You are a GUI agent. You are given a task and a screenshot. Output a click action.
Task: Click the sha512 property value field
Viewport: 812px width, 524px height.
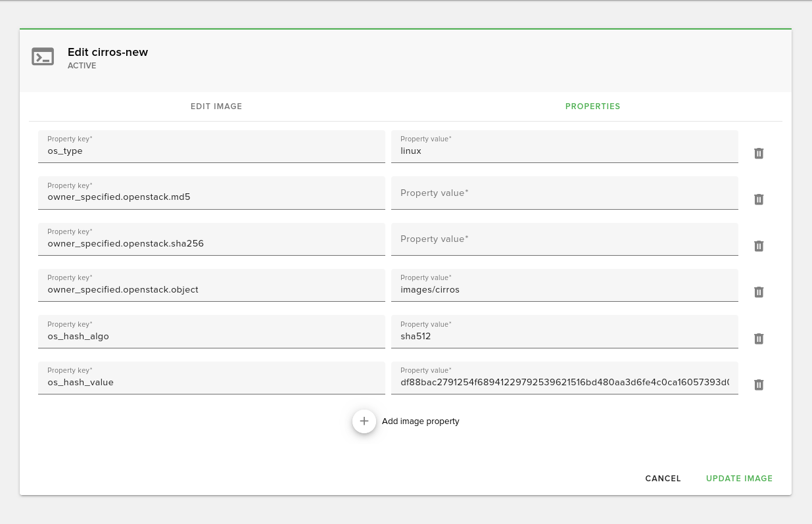[564, 337]
